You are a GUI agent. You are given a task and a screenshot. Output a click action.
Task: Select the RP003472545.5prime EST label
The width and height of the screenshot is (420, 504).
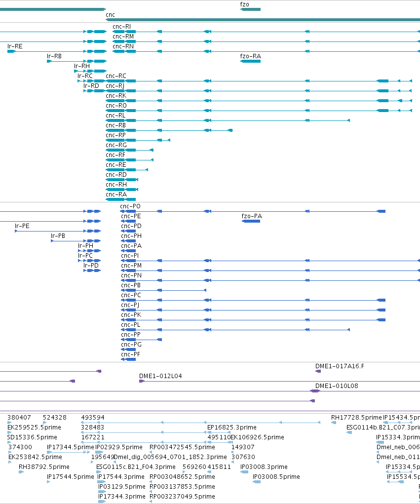click(x=182, y=447)
